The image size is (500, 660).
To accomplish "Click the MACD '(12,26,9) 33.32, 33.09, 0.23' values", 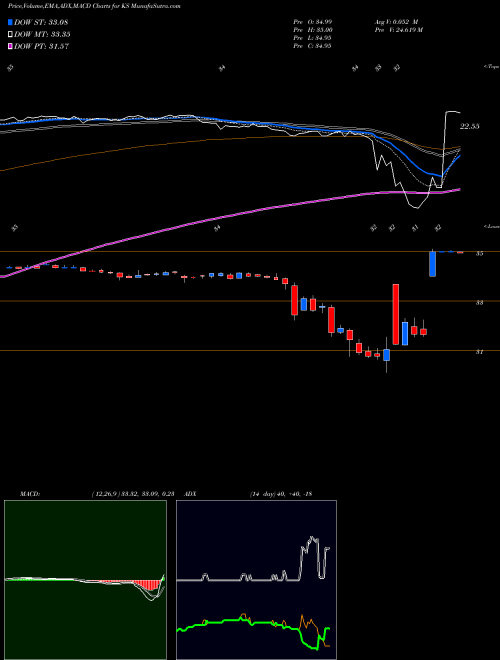I will pos(133,494).
